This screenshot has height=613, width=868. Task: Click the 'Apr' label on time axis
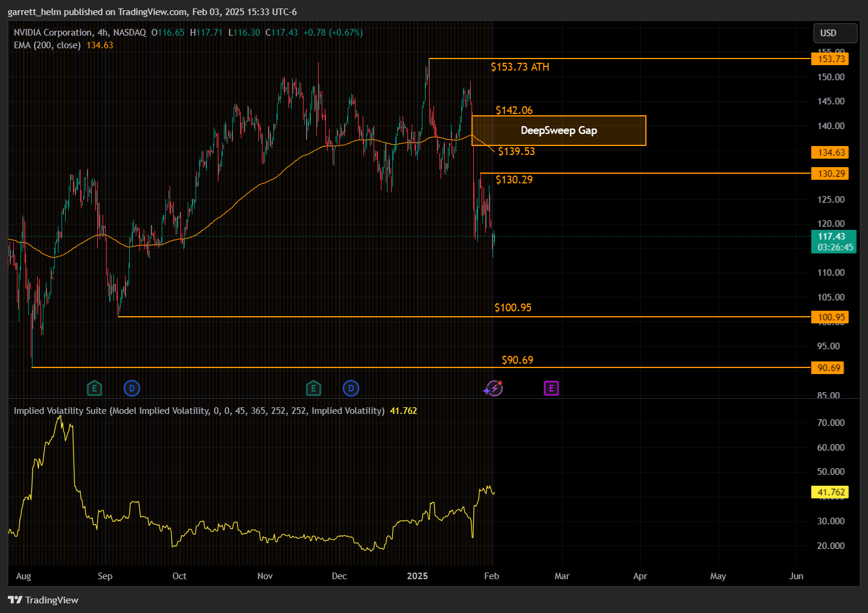(640, 576)
